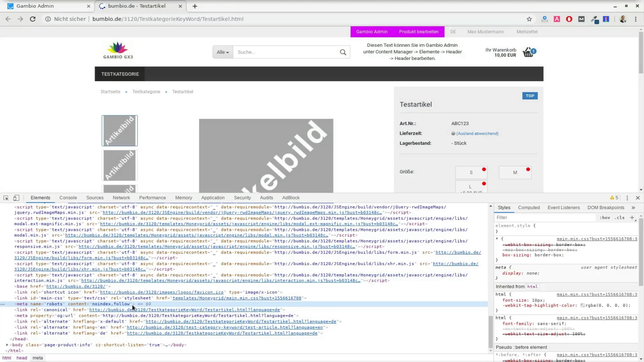Switch to the Console tab
Image resolution: width=644 pixels, height=362 pixels.
click(68, 198)
